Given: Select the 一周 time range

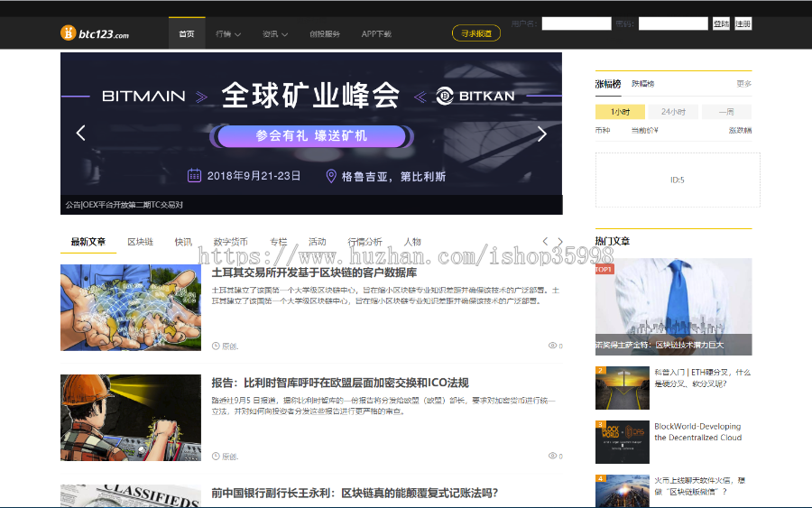Looking at the screenshot, I should (x=726, y=112).
